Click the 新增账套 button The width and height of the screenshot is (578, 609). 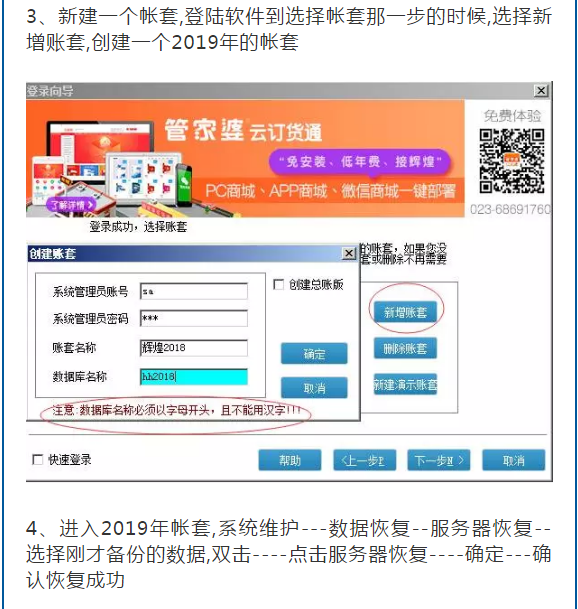pyautogui.click(x=405, y=311)
